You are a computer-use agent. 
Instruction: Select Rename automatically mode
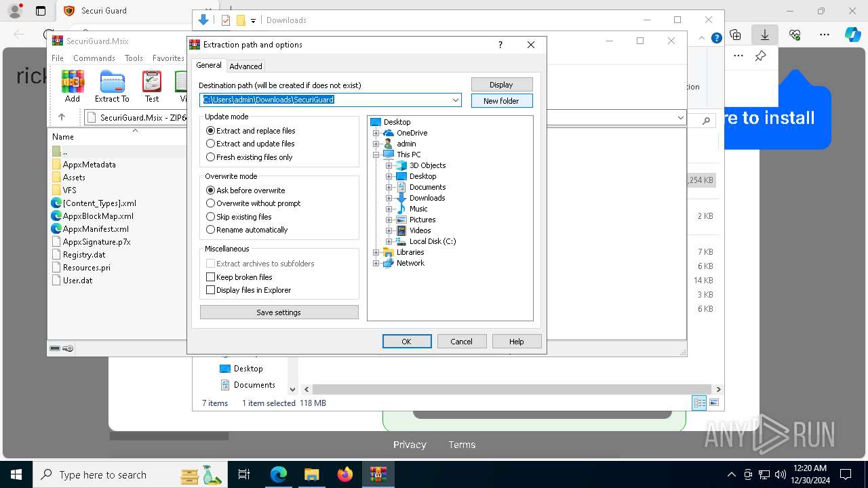click(247, 230)
